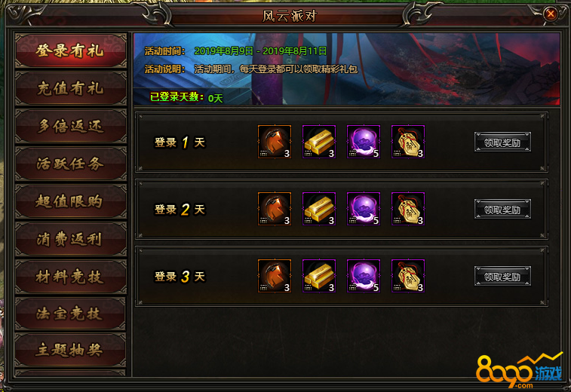Open the 充值有礼 tab
Image resolution: width=571 pixels, height=392 pixels.
pyautogui.click(x=71, y=88)
